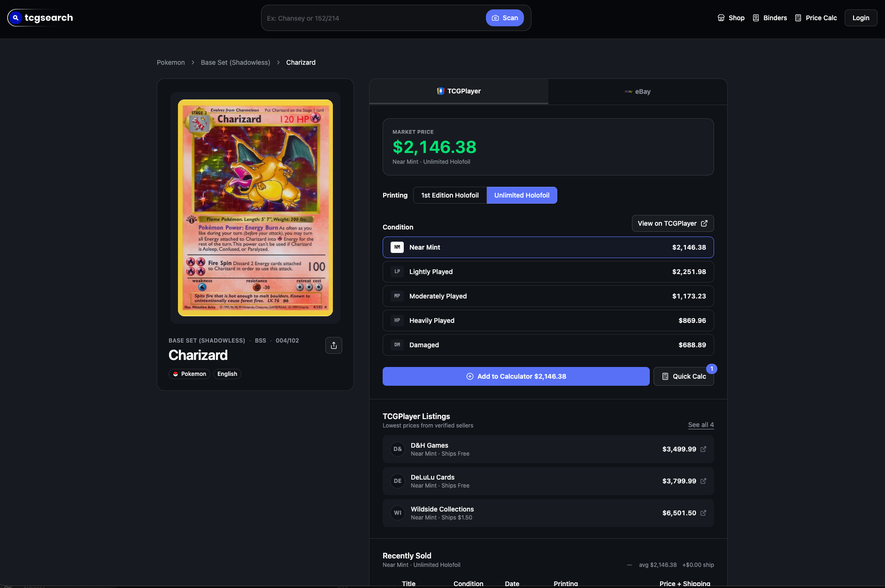Click the share icon beside Charizard

click(334, 345)
